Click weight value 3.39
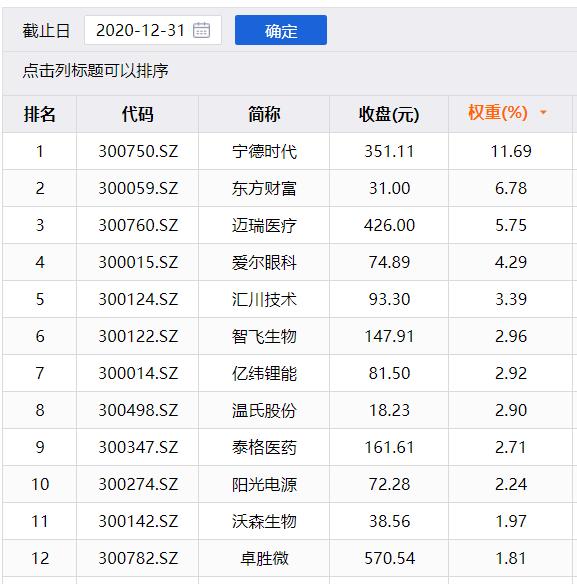This screenshot has width=577, height=584. [x=511, y=299]
